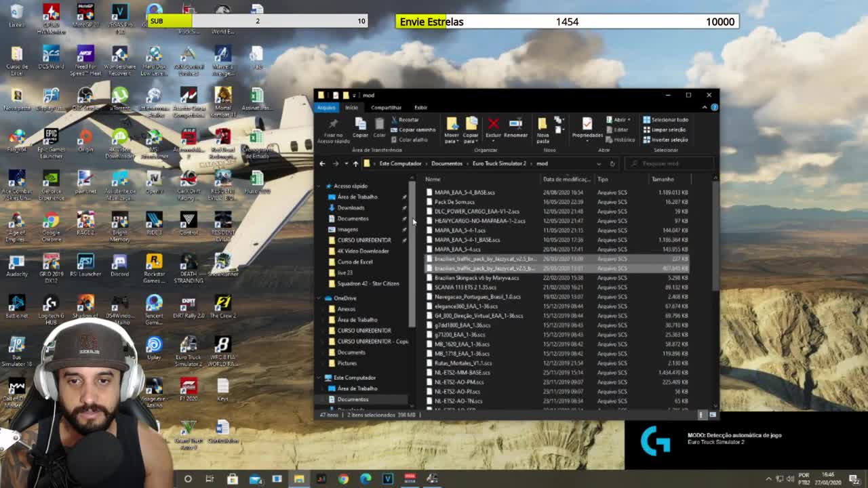Select Imagens in quick access
The height and width of the screenshot is (488, 868).
[x=347, y=229]
